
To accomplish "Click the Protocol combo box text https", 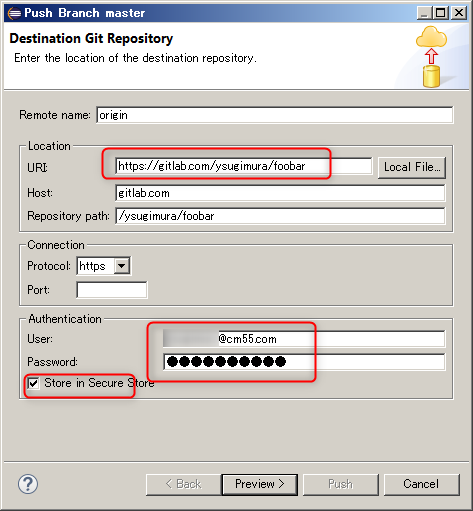I will 95,266.
